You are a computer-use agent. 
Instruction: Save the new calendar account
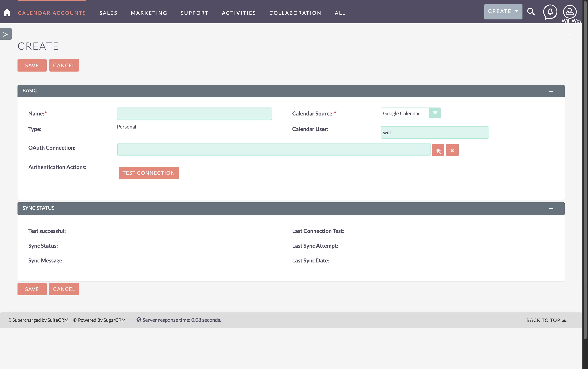(x=32, y=65)
